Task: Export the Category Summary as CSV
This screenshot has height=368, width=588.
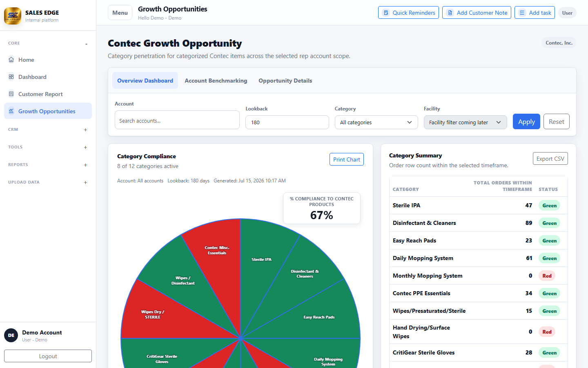Action: (x=550, y=159)
